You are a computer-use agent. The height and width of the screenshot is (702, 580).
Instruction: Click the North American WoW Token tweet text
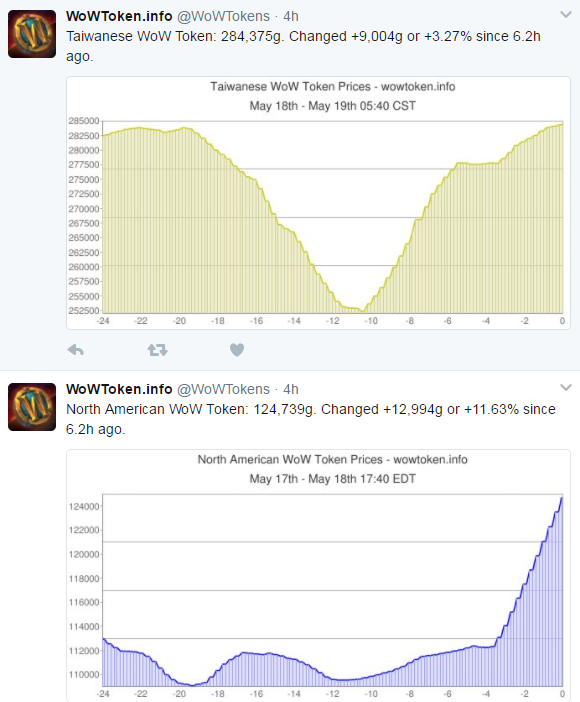tap(311, 419)
